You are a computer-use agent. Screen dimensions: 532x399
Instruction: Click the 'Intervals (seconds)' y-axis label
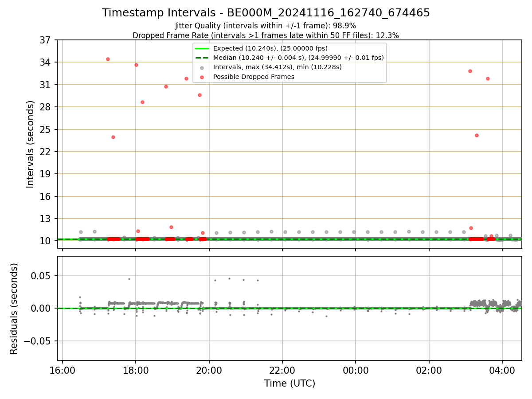tap(30, 144)
